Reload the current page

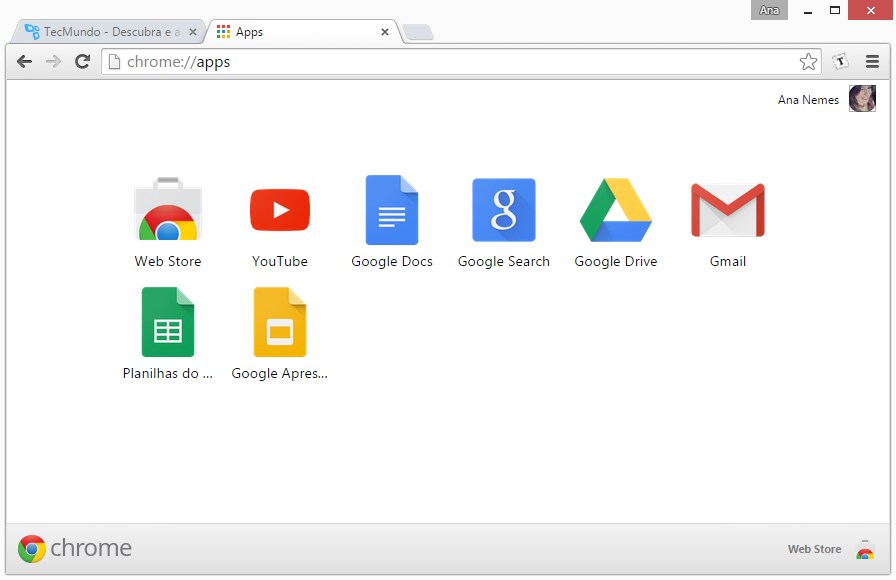coord(83,61)
